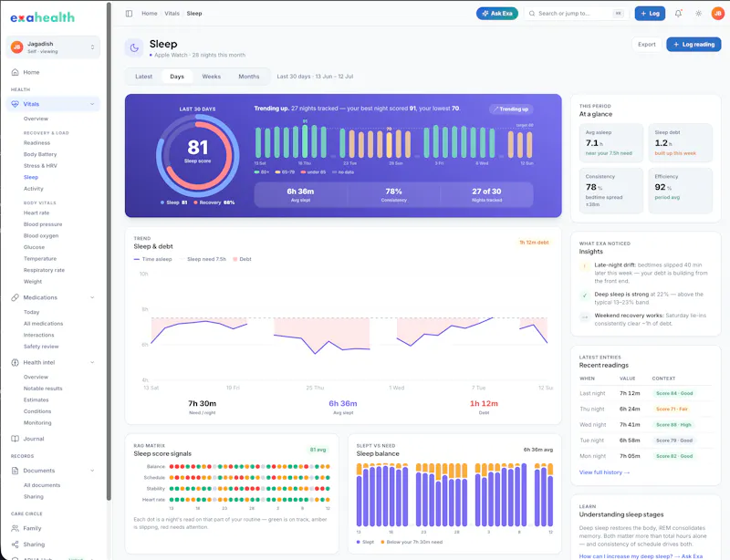The height and width of the screenshot is (560, 730).
Task: Open Jagadish profile switcher
Action: pyautogui.click(x=53, y=47)
